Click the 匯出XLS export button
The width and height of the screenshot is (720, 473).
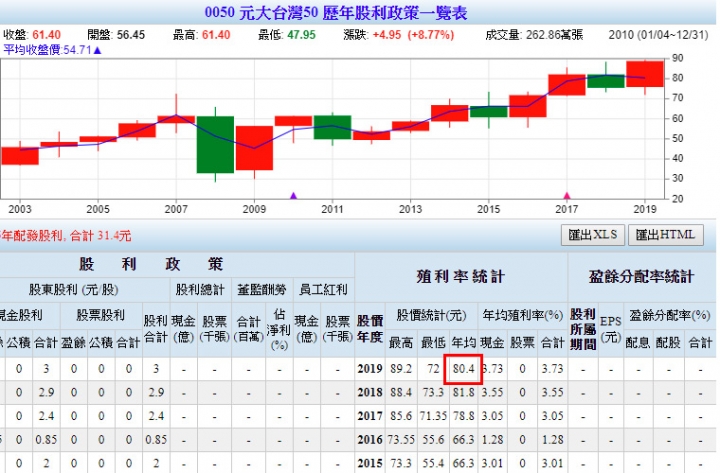point(592,235)
